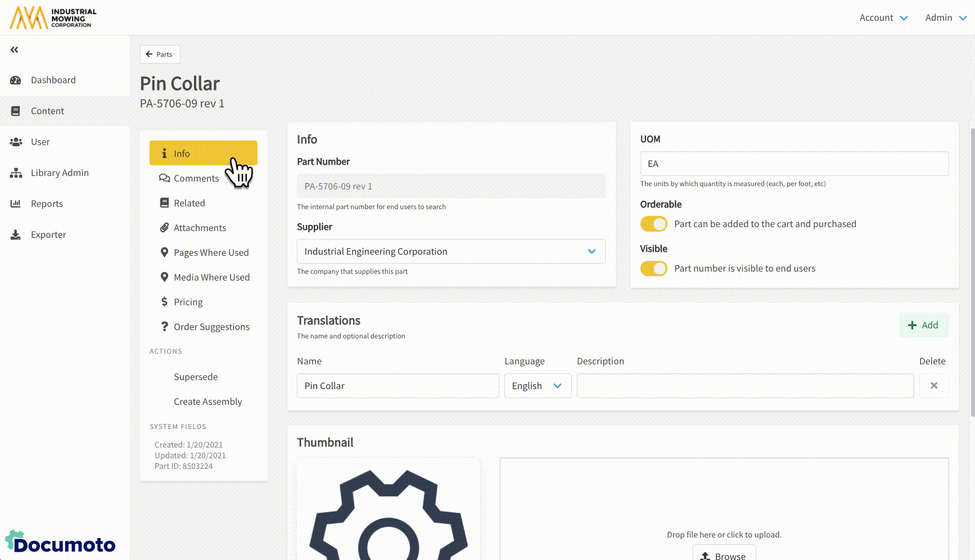
Task: Switch to the Comments tab
Action: [x=196, y=178]
